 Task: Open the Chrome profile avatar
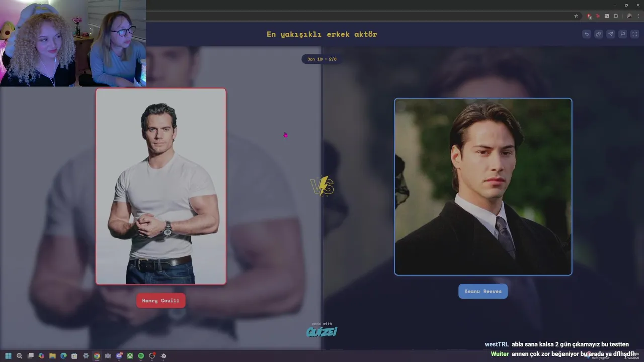point(629,16)
